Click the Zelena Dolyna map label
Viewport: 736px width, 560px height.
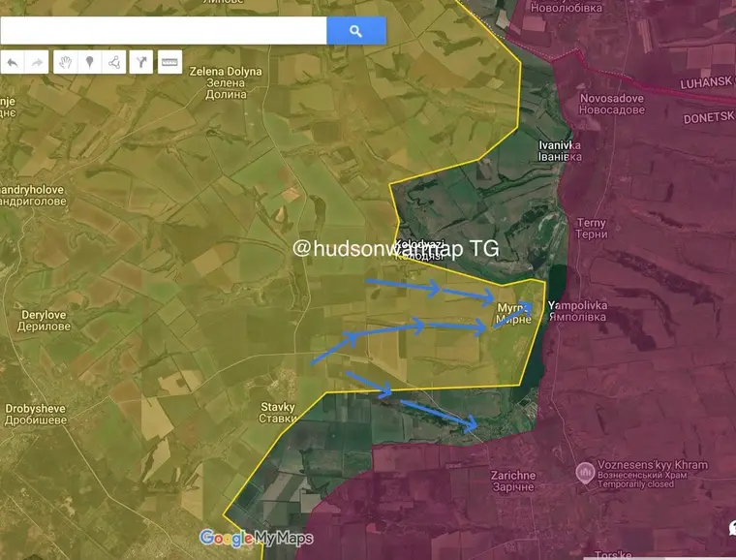[x=226, y=82]
